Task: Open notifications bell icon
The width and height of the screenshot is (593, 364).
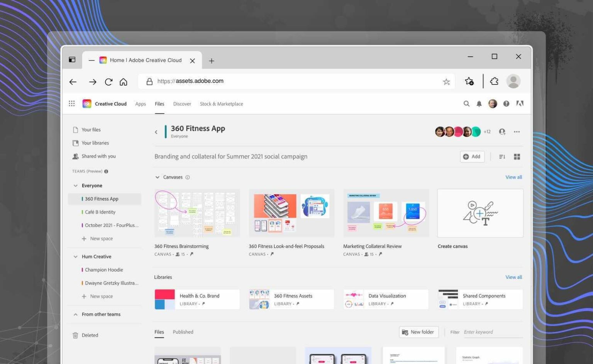Action: tap(479, 103)
